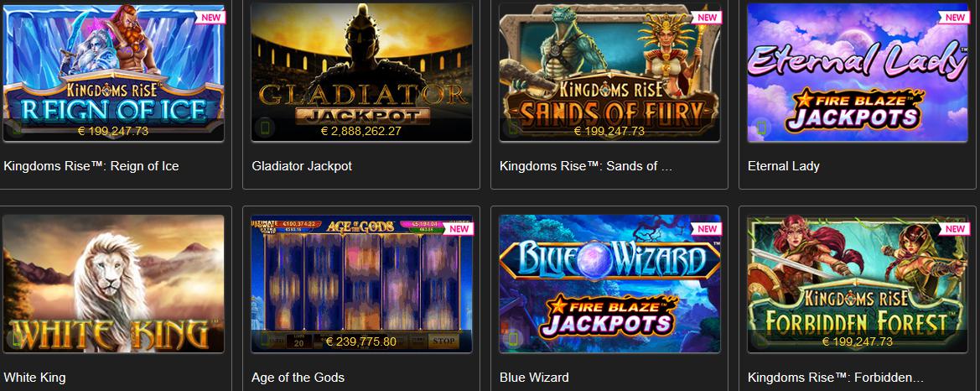The height and width of the screenshot is (391, 980).
Task: Click the €2,888,262.27 jackpot amount
Action: click(x=361, y=131)
